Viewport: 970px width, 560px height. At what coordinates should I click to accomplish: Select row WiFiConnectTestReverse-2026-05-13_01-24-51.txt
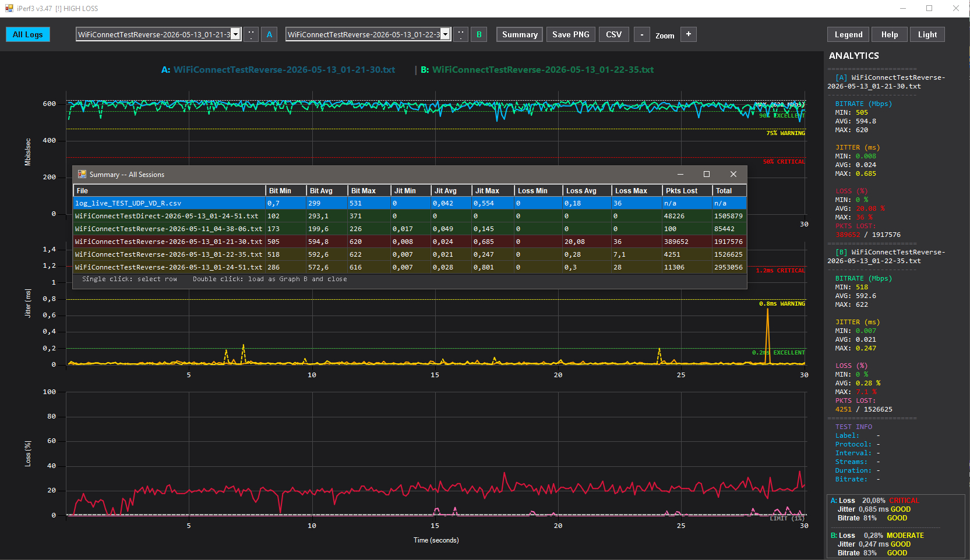click(x=410, y=267)
